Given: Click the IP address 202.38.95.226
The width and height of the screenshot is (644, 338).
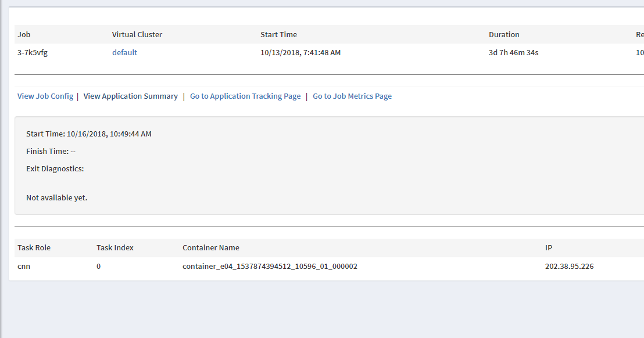Looking at the screenshot, I should point(570,266).
